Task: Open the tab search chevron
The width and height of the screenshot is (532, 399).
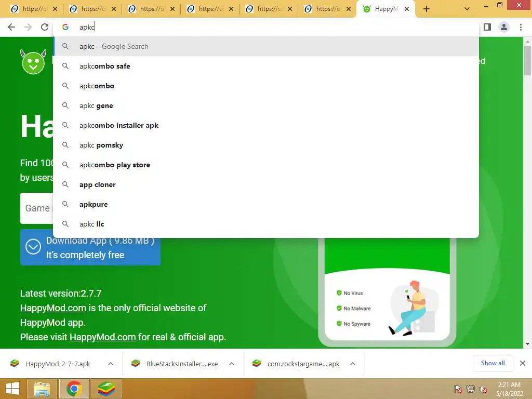Action: [x=467, y=9]
